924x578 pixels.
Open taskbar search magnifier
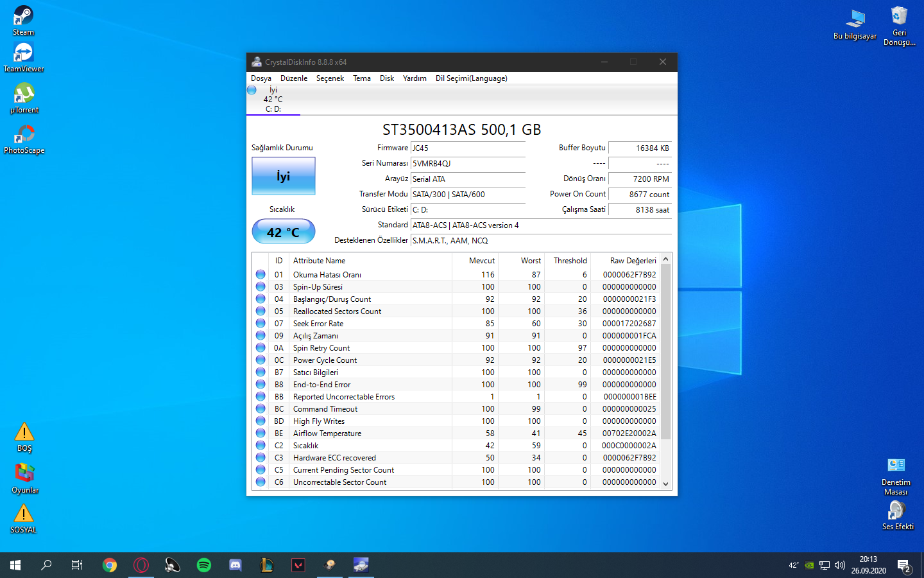(x=46, y=565)
